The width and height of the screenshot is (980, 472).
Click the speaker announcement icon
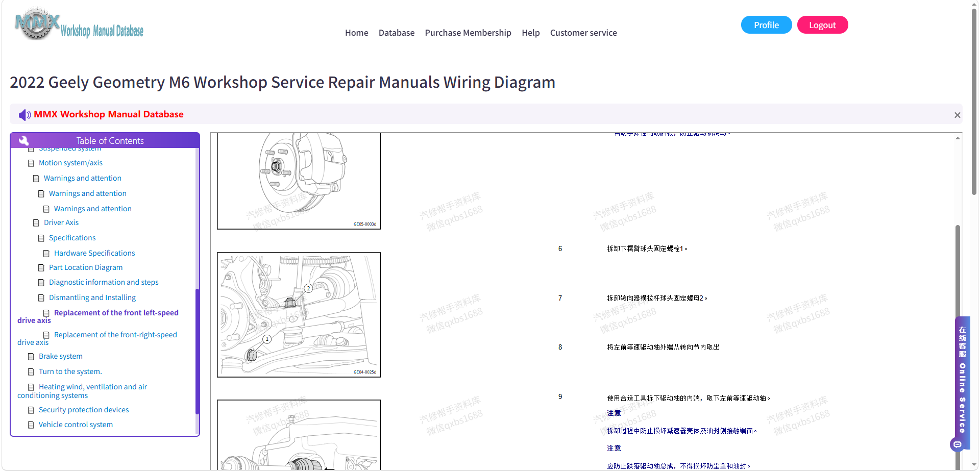pyautogui.click(x=24, y=115)
